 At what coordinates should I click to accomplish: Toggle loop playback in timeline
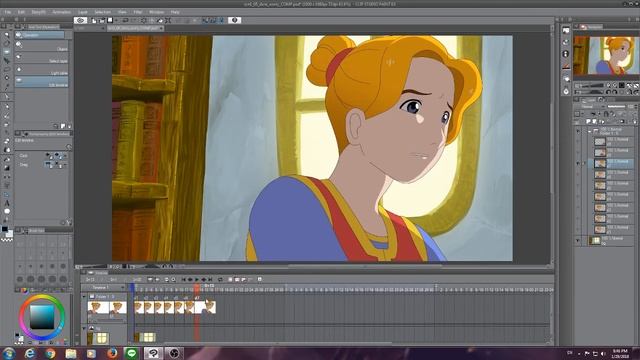click(220, 280)
